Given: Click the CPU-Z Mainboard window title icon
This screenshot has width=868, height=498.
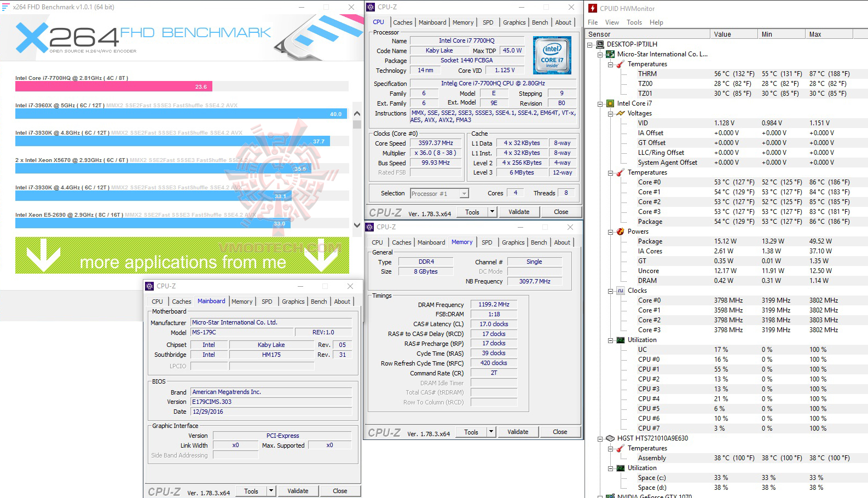Looking at the screenshot, I should point(150,286).
